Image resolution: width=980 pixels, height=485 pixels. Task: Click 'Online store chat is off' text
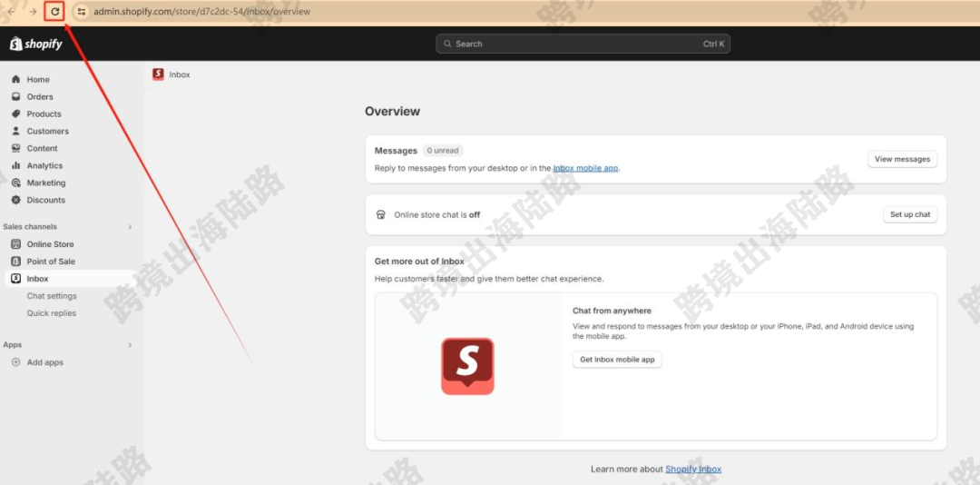pos(436,214)
